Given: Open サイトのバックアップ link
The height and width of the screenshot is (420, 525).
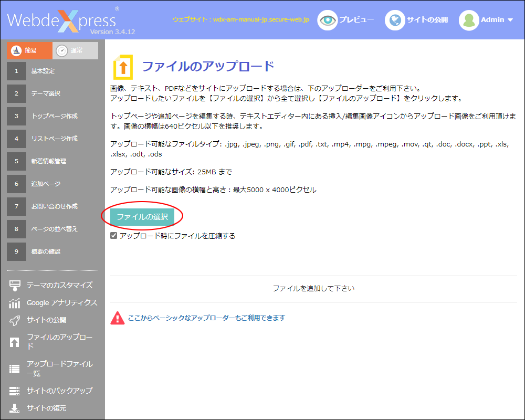Looking at the screenshot, I should click(60, 391).
